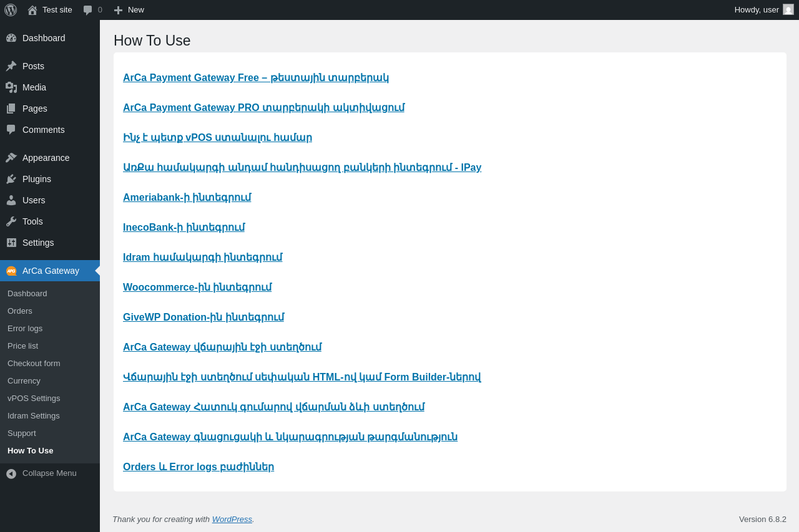This screenshot has width=799, height=532.
Task: Open Media library menu
Action: pos(50,87)
